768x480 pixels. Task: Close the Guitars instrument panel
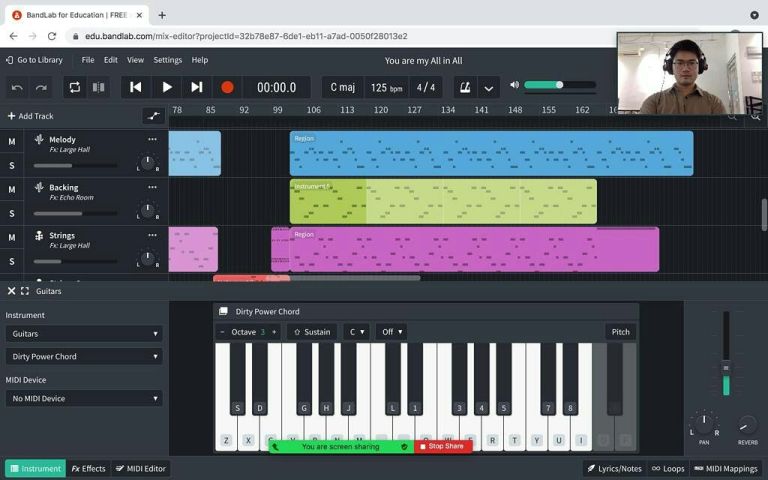pos(11,291)
